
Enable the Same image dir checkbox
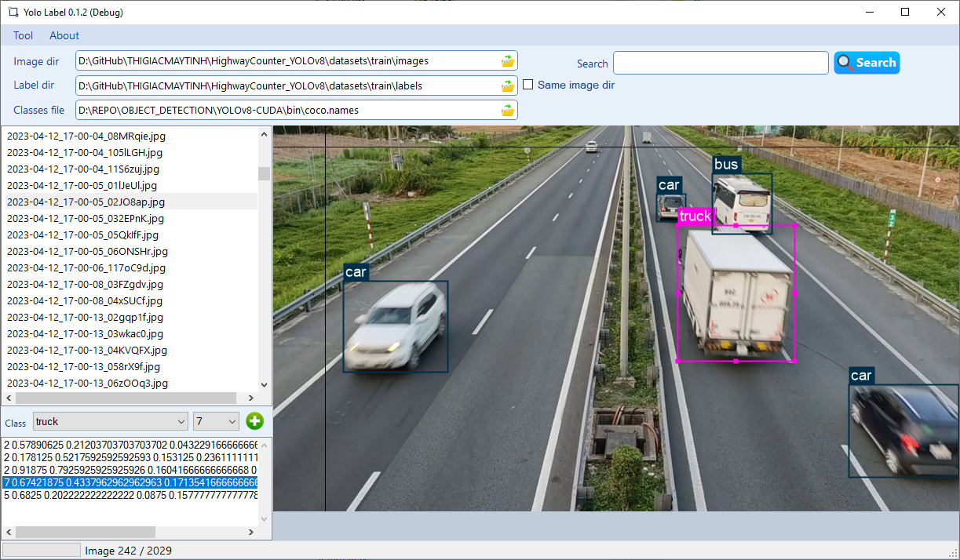click(x=527, y=85)
